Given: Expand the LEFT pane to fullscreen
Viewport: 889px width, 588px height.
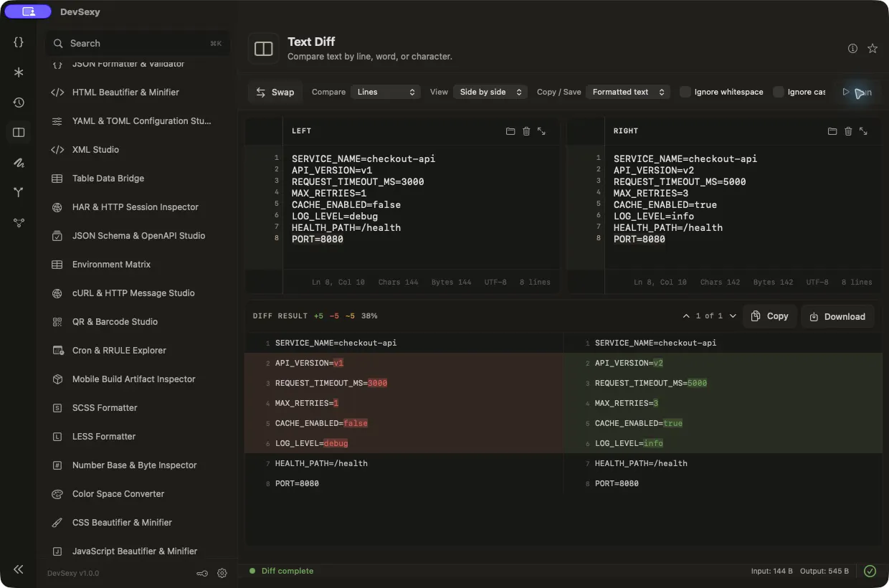Looking at the screenshot, I should pyautogui.click(x=541, y=131).
